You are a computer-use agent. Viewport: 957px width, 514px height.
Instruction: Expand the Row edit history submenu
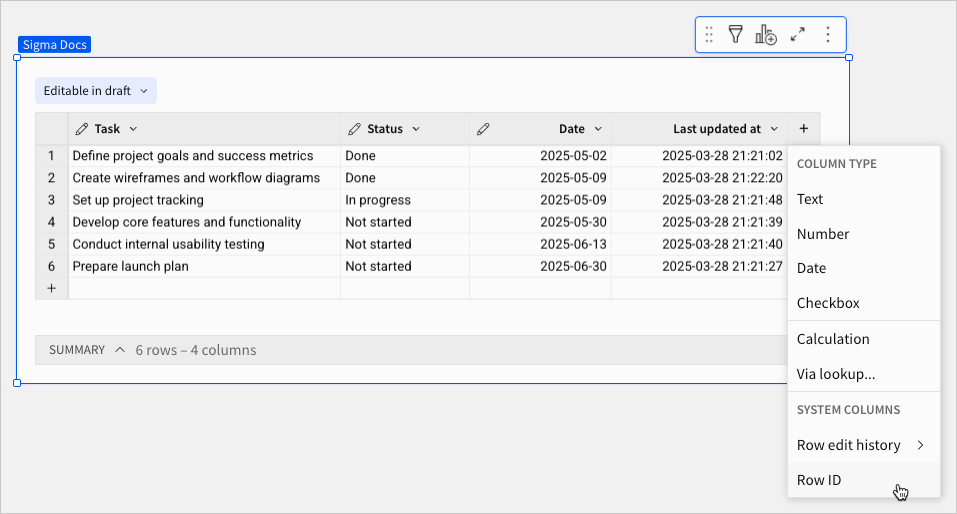(920, 445)
